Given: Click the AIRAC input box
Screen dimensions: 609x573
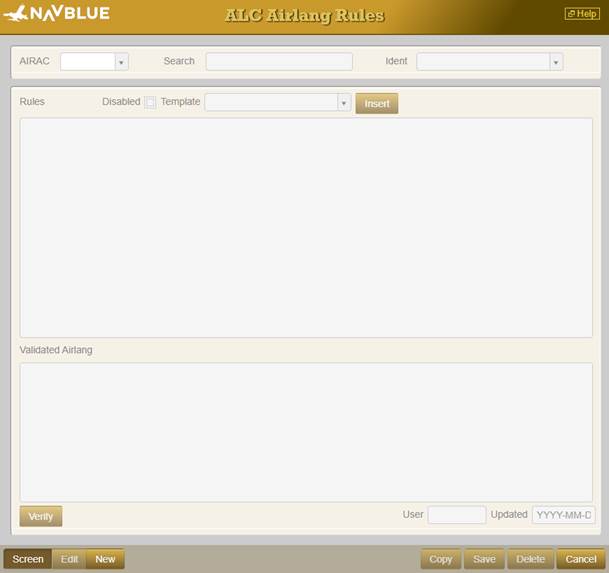Looking at the screenshot, I should [88, 62].
